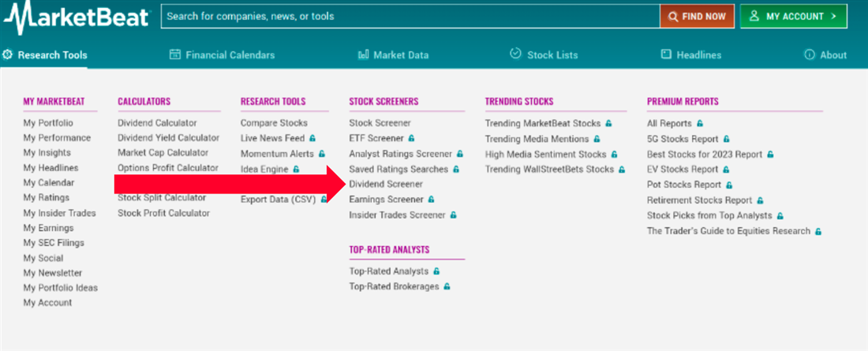The width and height of the screenshot is (868, 351).
Task: Open Stock Picks from Top Analysts
Action: [x=709, y=216]
